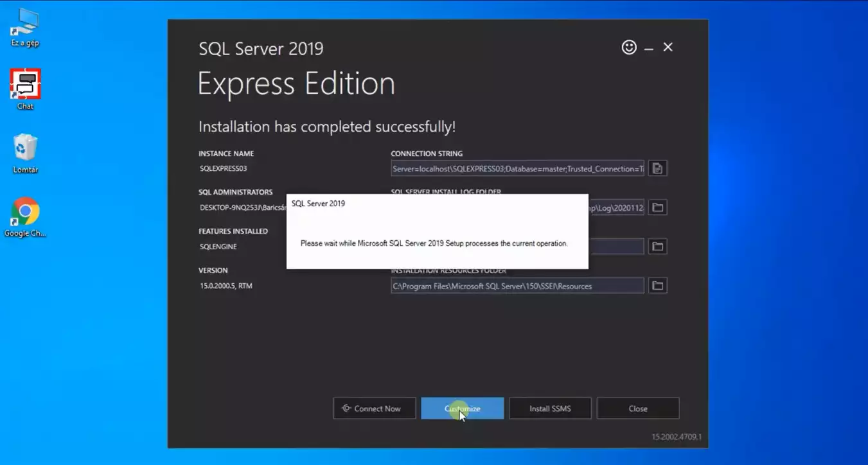This screenshot has width=868, height=465.
Task: Click the SQLENGINE features installed value
Action: (218, 247)
